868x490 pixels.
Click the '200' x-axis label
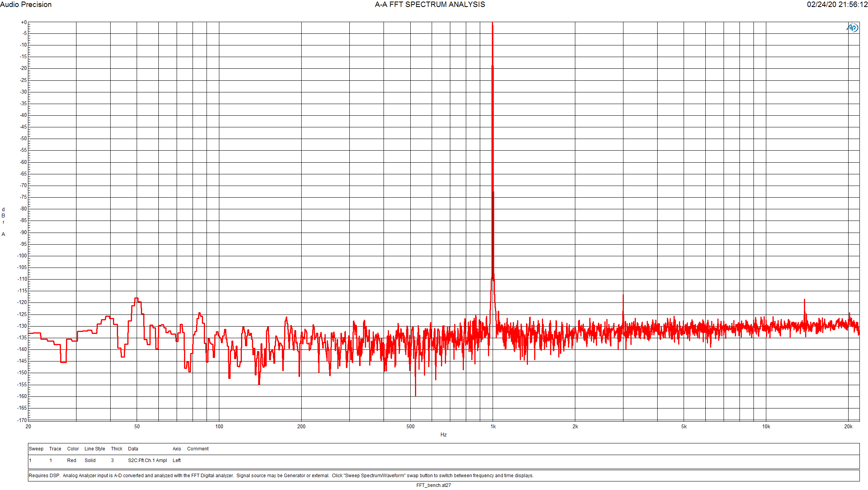[301, 426]
